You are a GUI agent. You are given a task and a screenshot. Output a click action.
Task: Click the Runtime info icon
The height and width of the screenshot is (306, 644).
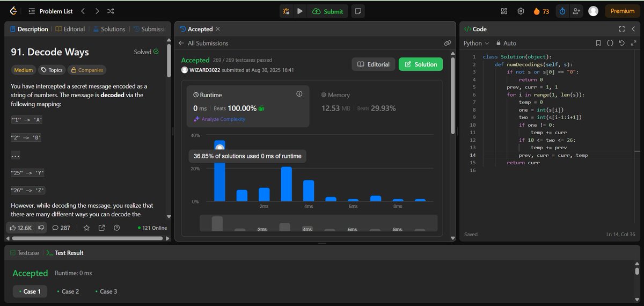click(x=299, y=94)
